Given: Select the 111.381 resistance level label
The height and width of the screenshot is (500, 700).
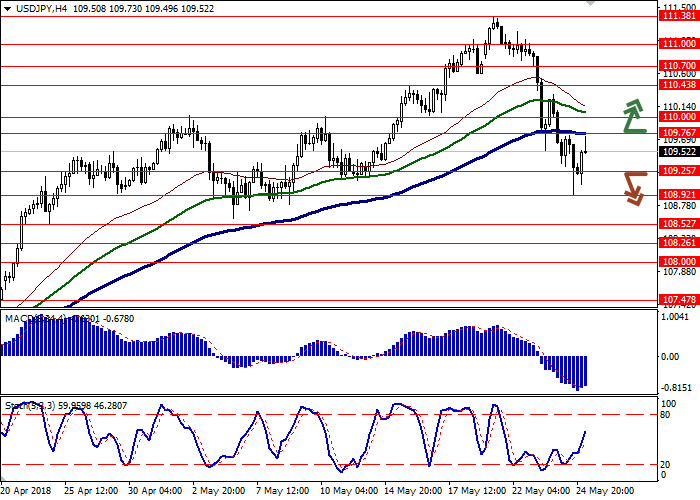Looking at the screenshot, I should (678, 16).
